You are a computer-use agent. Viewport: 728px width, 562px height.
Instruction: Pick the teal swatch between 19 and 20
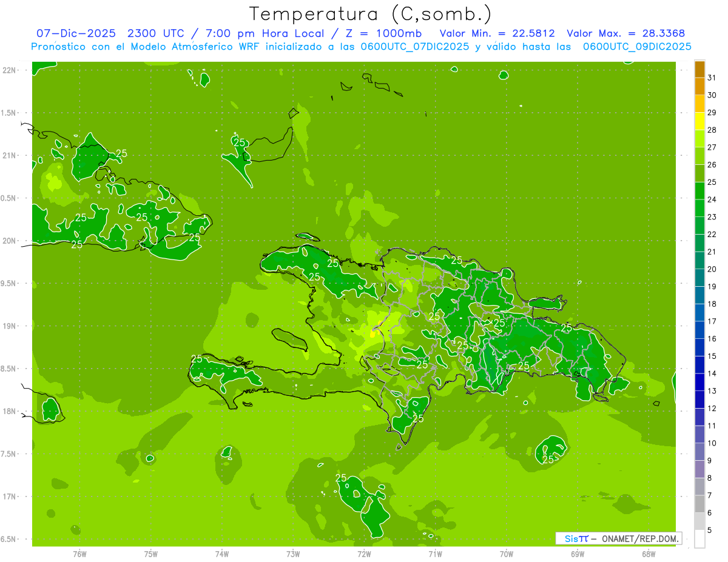click(x=699, y=278)
